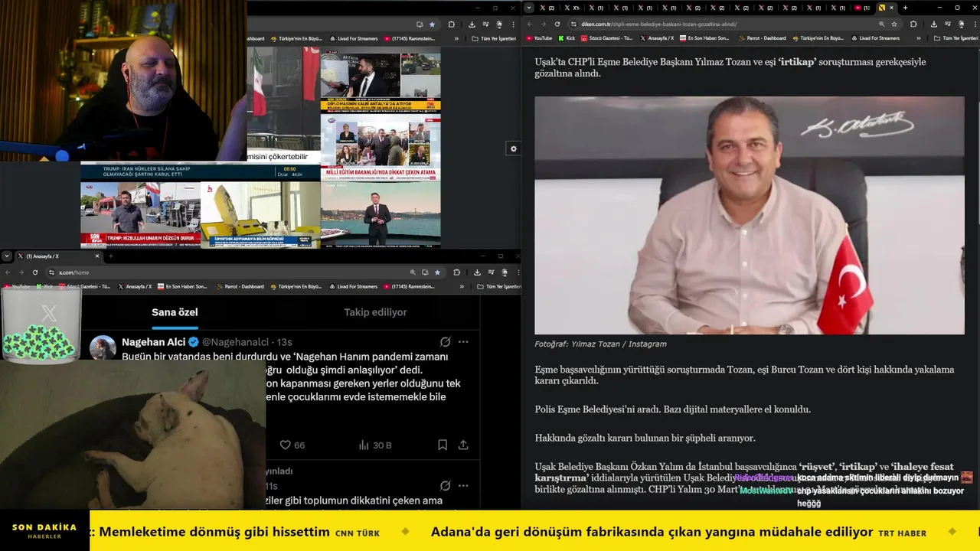The image size is (980, 551).
Task: Like Nagehan Alci's tweet with 66 likes
Action: tap(292, 445)
